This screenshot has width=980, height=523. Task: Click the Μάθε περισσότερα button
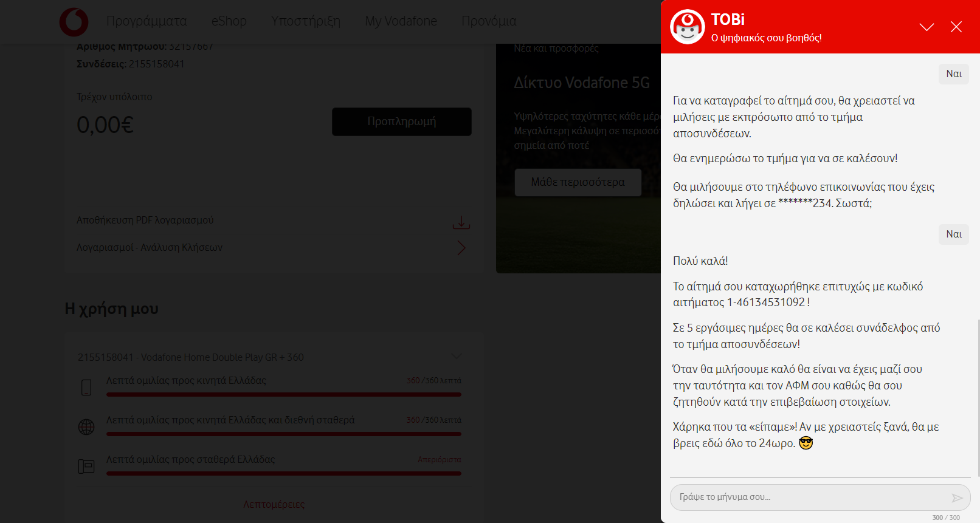point(578,182)
